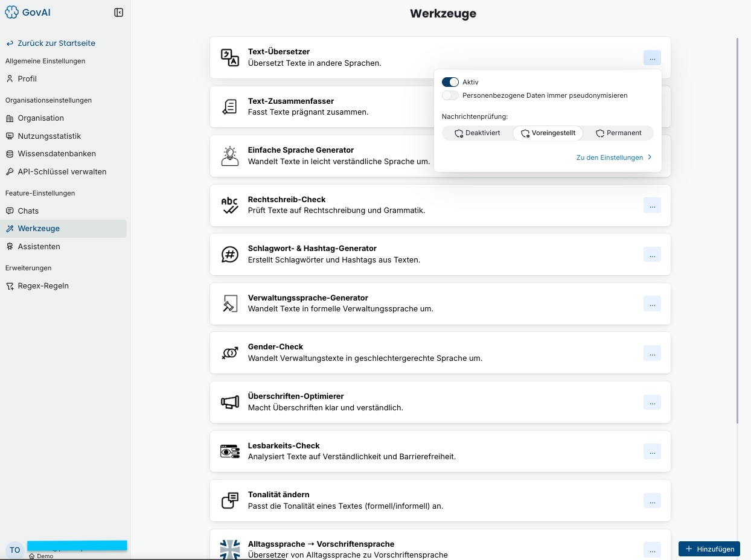Viewport: 751px width, 560px height.
Task: Open options menu for Lesbarkeits-Check
Action: pyautogui.click(x=652, y=451)
